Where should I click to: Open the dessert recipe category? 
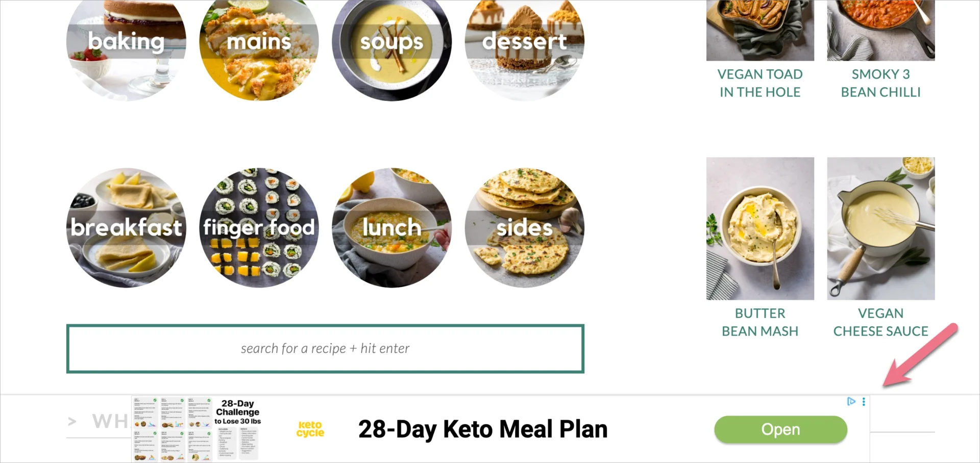(524, 42)
